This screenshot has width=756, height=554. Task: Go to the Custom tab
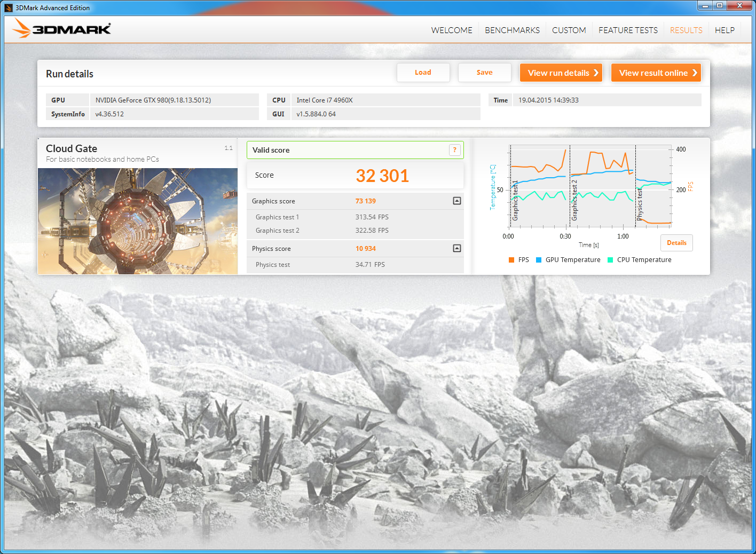[569, 30]
